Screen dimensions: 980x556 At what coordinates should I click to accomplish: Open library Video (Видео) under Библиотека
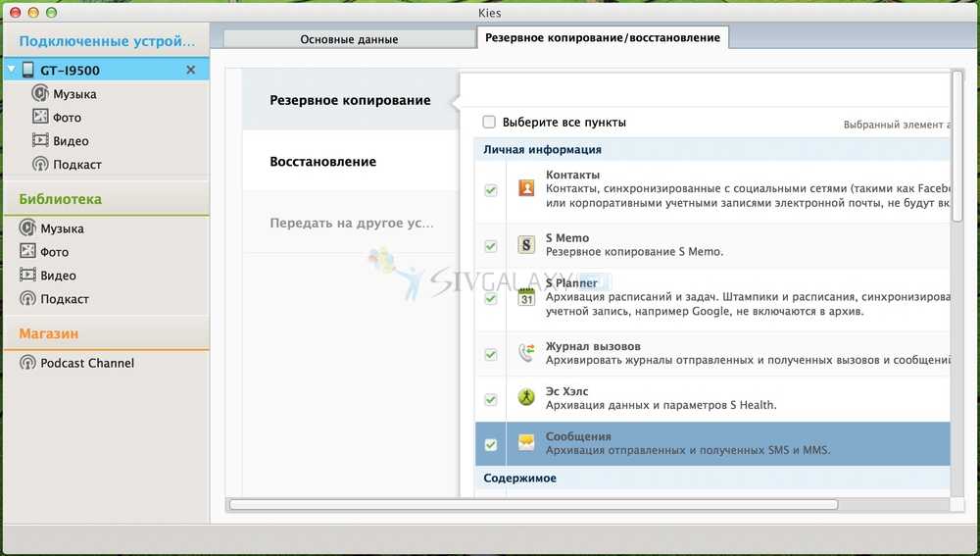point(59,276)
